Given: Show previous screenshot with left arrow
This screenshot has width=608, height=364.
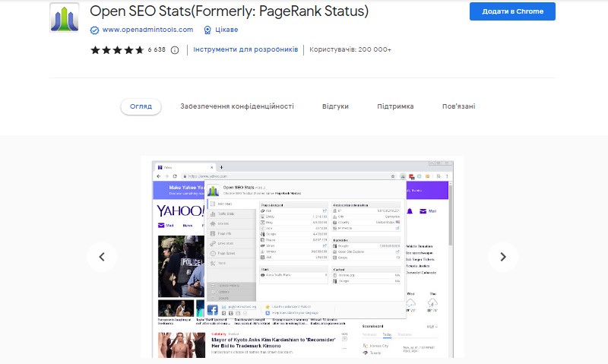Looking at the screenshot, I should click(102, 257).
